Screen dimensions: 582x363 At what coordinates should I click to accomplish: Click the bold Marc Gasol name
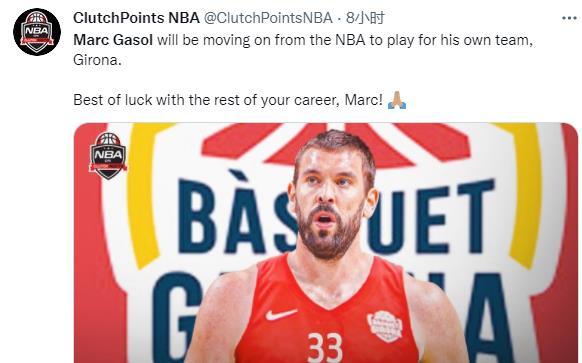(113, 40)
